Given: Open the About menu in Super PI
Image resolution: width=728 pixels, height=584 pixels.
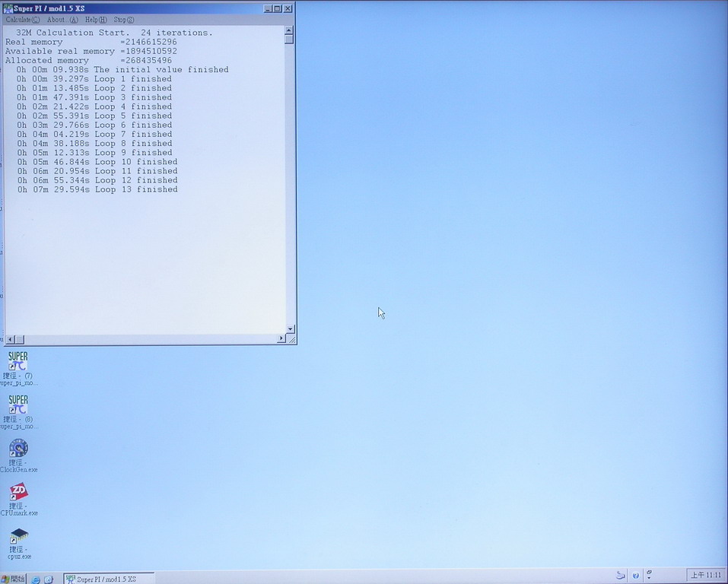Looking at the screenshot, I should coord(62,20).
